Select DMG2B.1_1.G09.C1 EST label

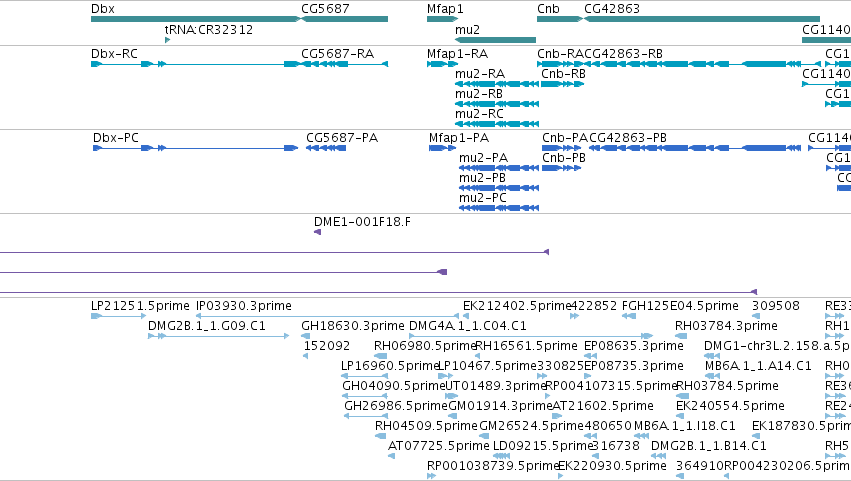(207, 326)
